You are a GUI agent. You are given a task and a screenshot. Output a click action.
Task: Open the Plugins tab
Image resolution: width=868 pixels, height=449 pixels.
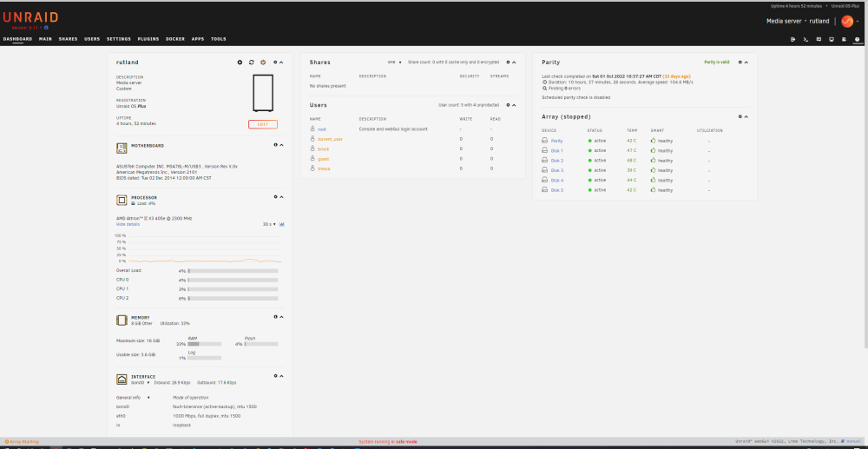(148, 39)
